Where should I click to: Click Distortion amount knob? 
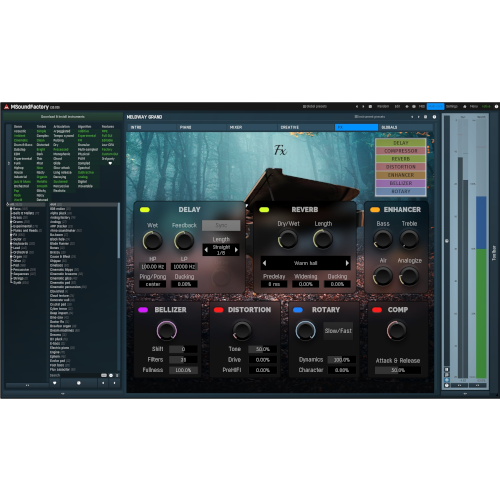pyautogui.click(x=242, y=330)
